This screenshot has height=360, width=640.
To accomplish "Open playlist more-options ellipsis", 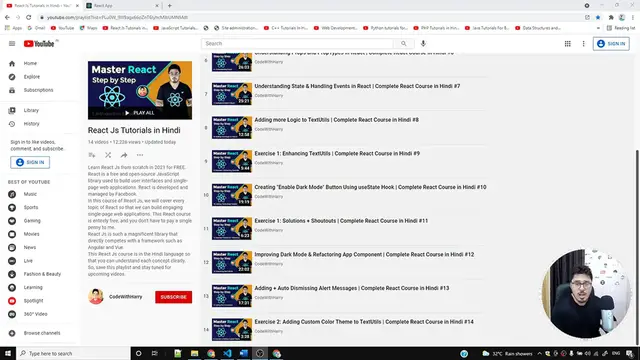I will coord(140,155).
